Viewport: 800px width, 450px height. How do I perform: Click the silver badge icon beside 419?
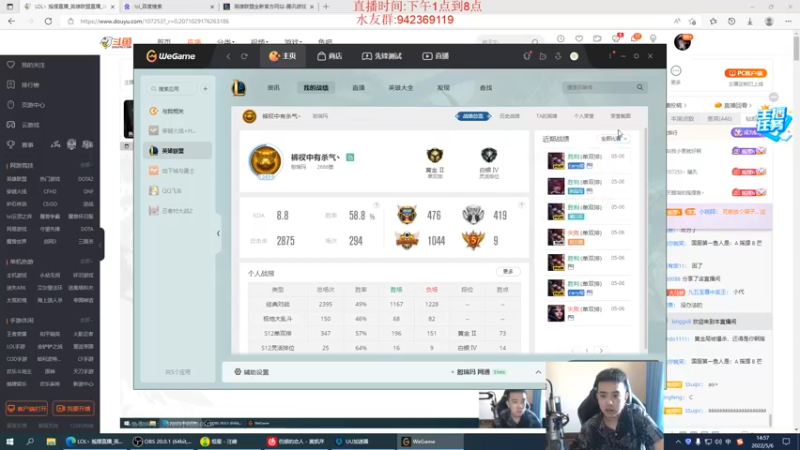click(x=473, y=215)
